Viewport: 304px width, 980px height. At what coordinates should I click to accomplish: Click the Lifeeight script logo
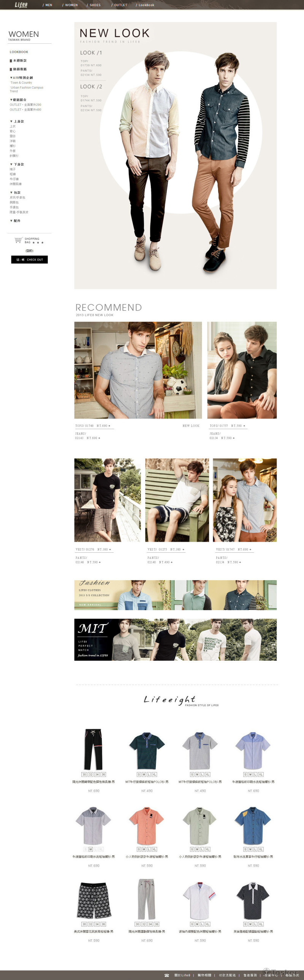pos(169,699)
